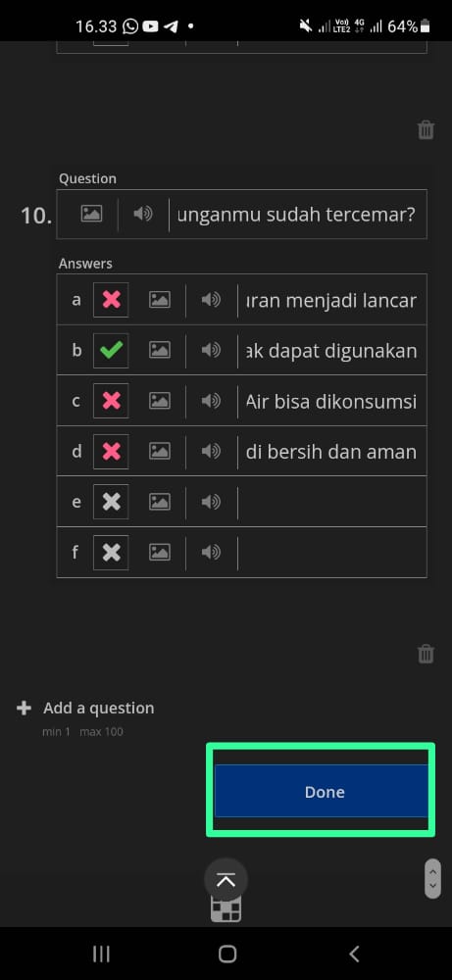Toggle the green checkmark on answer b
This screenshot has width=452, height=980.
(111, 350)
